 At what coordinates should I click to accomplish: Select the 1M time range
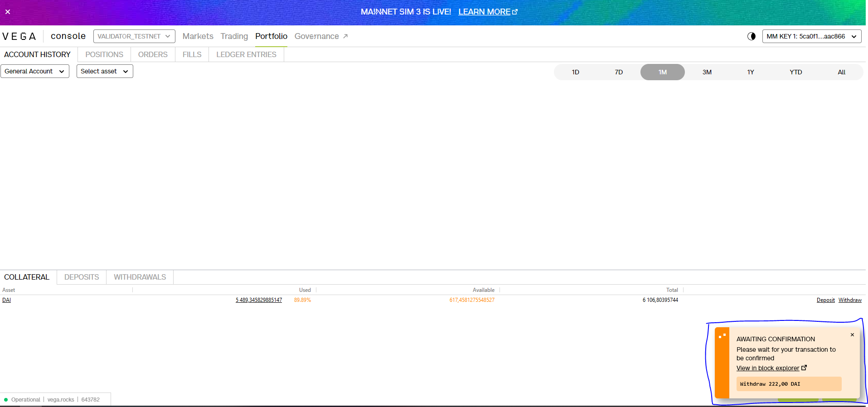coord(662,72)
